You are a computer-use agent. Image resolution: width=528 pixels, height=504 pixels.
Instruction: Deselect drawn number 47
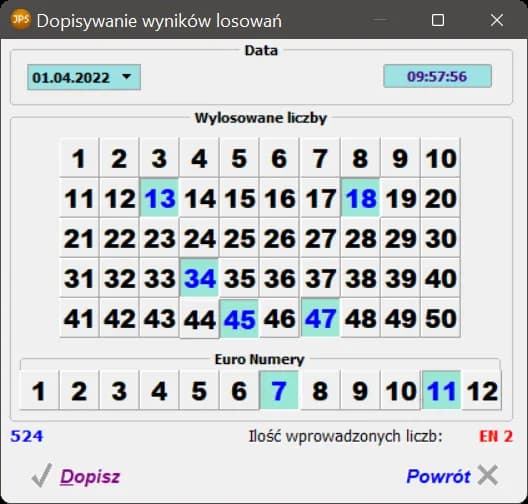320,318
